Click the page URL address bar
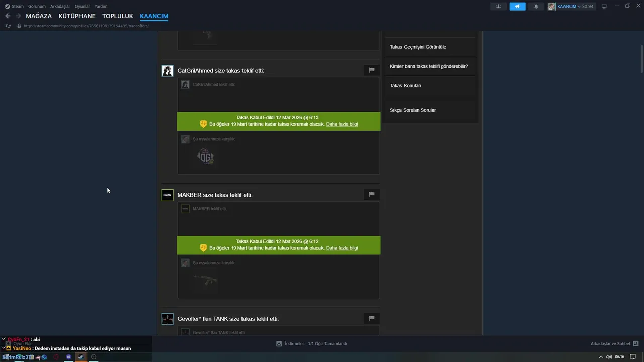The width and height of the screenshot is (644, 362). 86,26
